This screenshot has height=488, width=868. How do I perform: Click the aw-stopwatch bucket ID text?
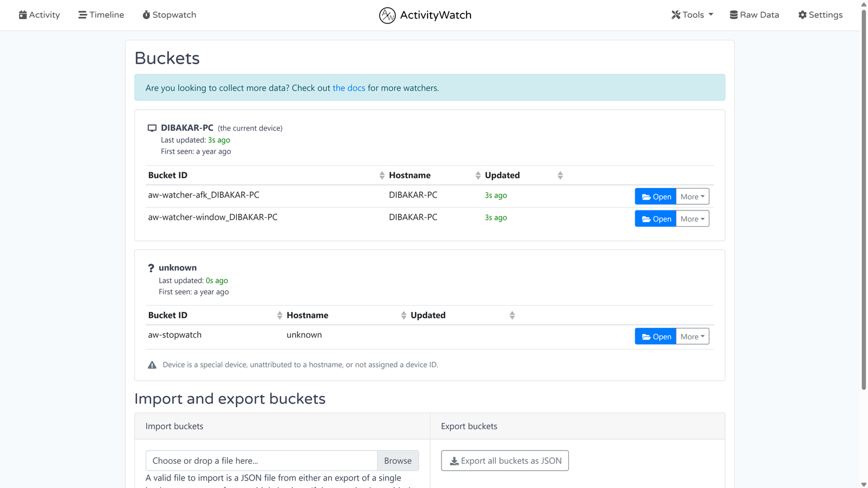coord(175,335)
